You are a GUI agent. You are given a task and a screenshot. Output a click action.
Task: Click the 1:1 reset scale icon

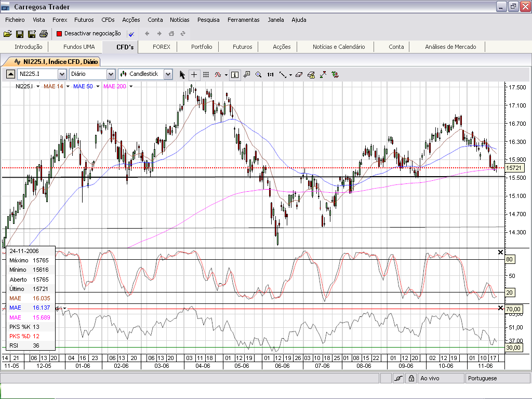tap(270, 74)
